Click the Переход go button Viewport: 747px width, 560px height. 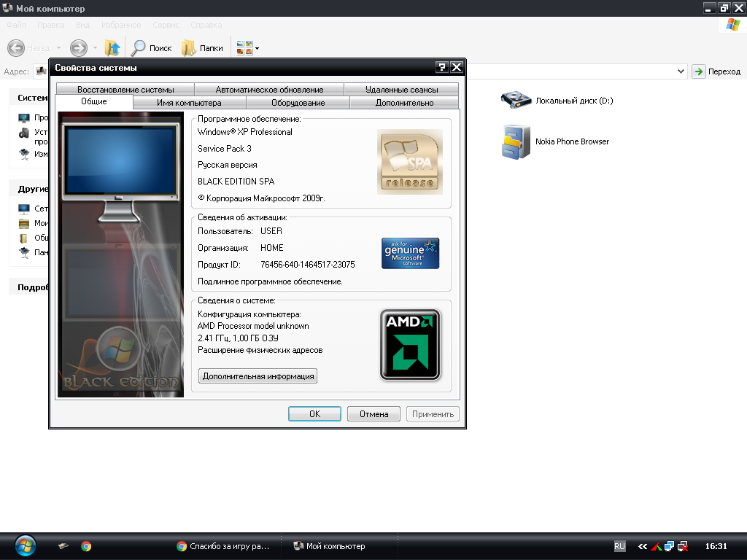click(716, 71)
